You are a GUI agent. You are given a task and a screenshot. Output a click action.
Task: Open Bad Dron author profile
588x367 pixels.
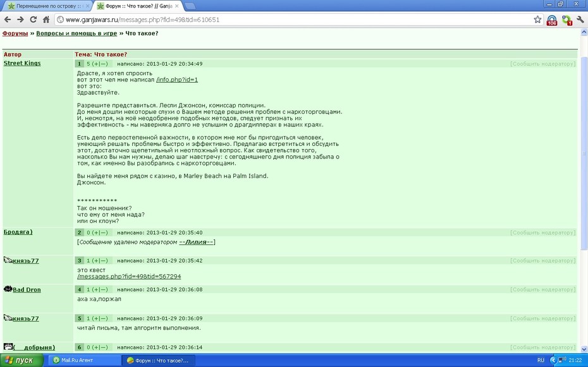click(x=27, y=289)
